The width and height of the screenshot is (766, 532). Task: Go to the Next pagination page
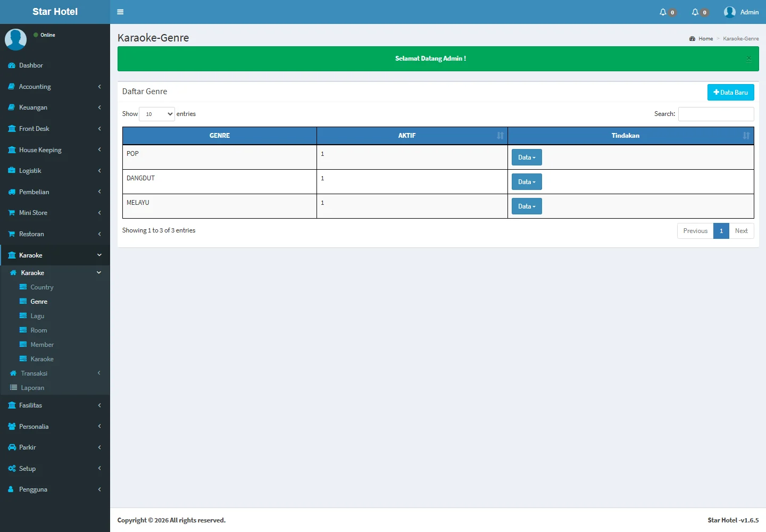pyautogui.click(x=741, y=231)
